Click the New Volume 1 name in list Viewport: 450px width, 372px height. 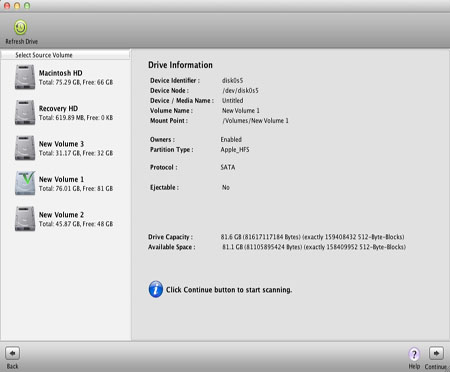point(61,179)
